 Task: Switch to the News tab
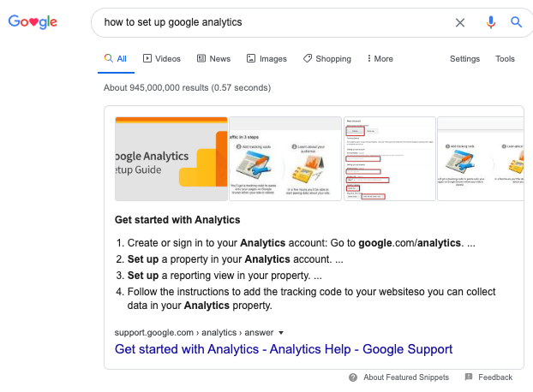pyautogui.click(x=213, y=59)
